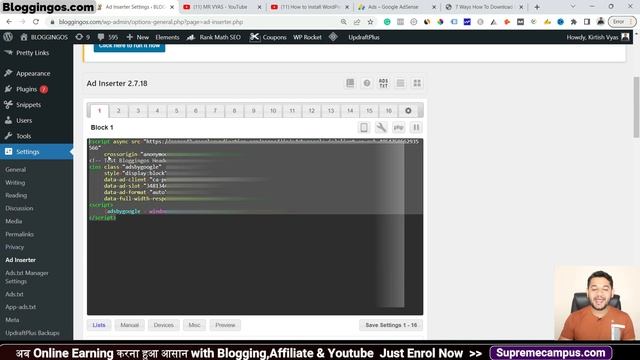The image size is (640, 360).
Task: Click the Misc button
Action: pyautogui.click(x=194, y=325)
